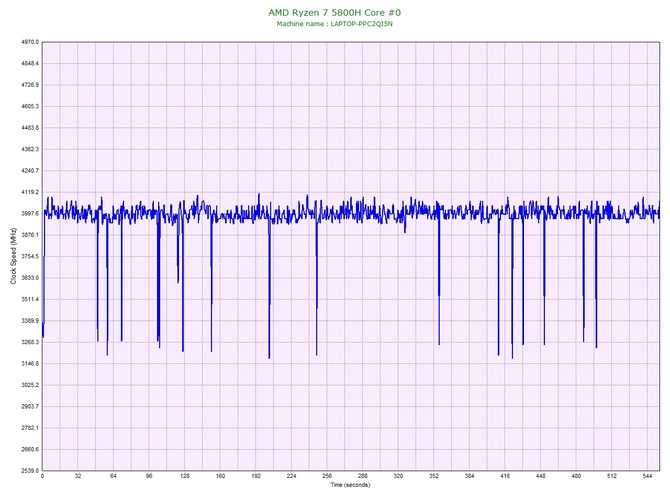This screenshot has height=502, width=670.
Task: Select the 3268.3 y-axis value
Action: tap(30, 342)
